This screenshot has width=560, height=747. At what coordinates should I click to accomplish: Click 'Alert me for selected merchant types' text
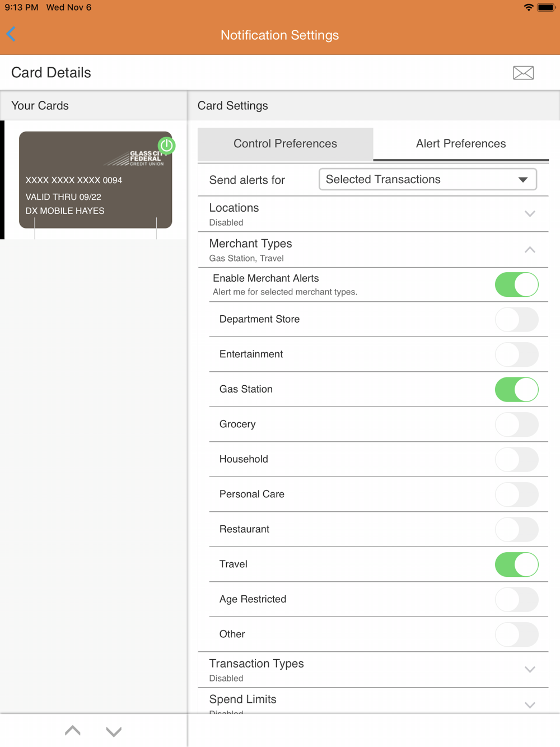285,292
